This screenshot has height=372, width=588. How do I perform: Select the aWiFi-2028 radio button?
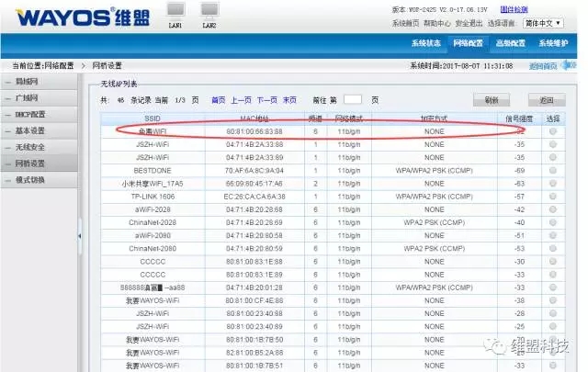tap(553, 209)
